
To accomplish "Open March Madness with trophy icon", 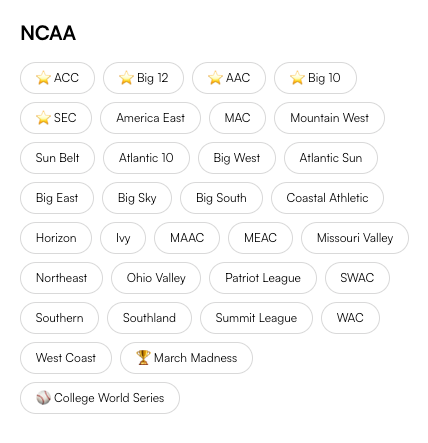I will coord(186,358).
